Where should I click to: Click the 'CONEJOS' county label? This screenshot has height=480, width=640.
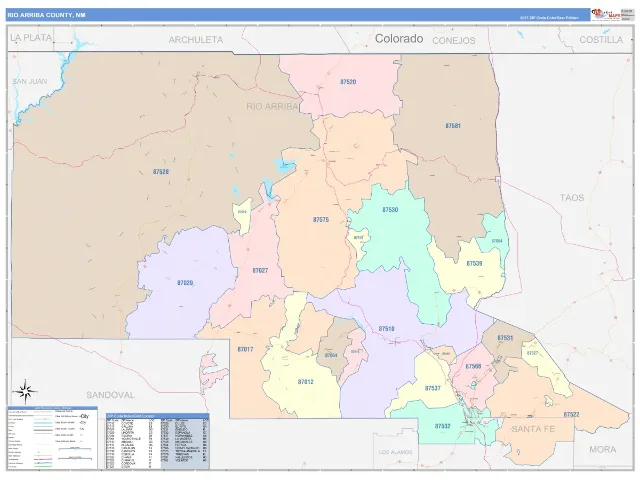(454, 41)
